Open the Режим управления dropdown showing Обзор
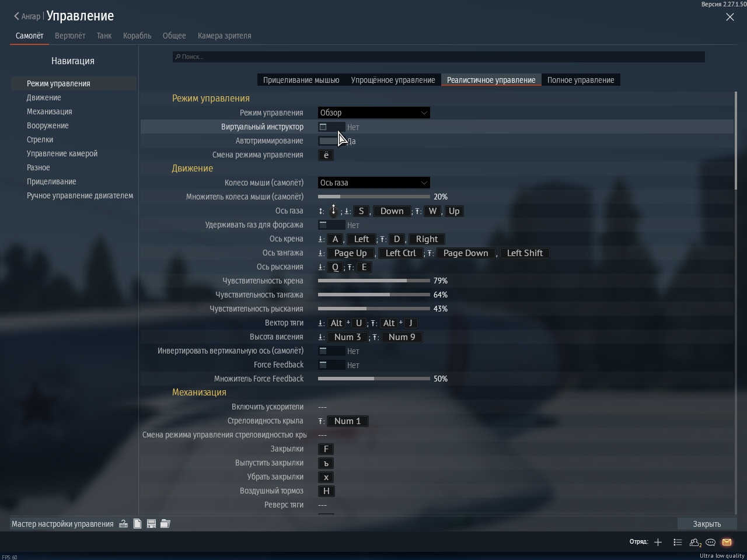 [373, 113]
